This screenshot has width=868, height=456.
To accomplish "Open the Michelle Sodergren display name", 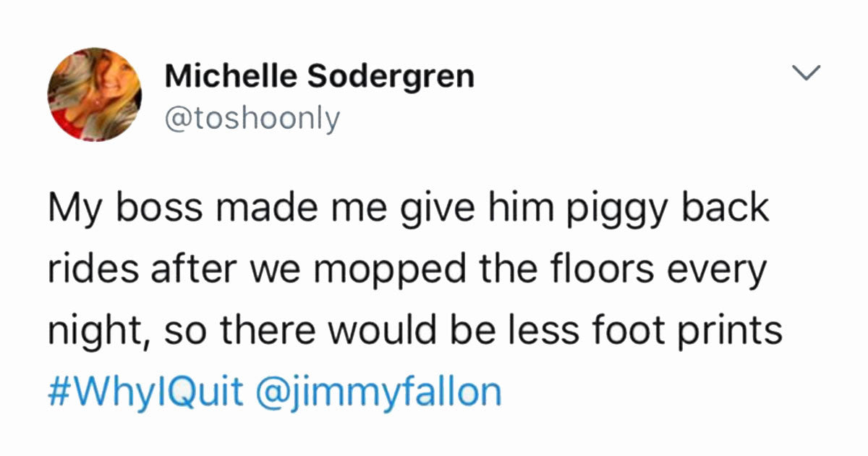I will point(320,76).
